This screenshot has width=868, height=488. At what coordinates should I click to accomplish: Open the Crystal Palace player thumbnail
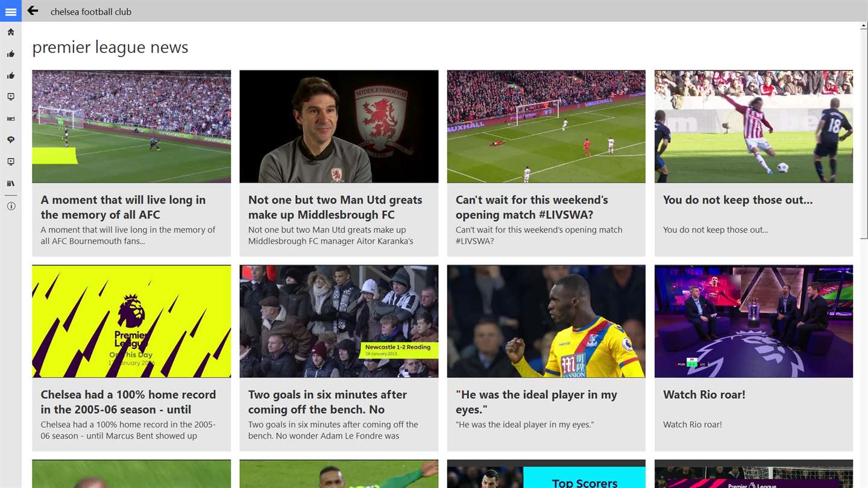pyautogui.click(x=546, y=321)
